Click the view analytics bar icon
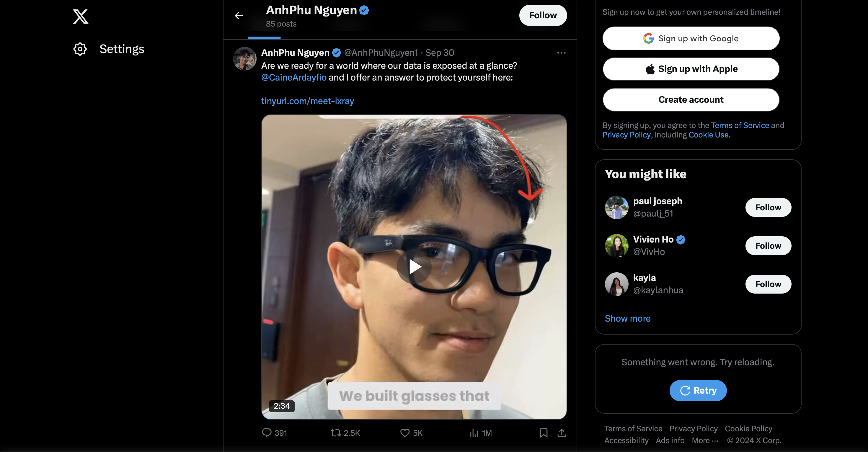Screen dimensions: 868x452 474,433
